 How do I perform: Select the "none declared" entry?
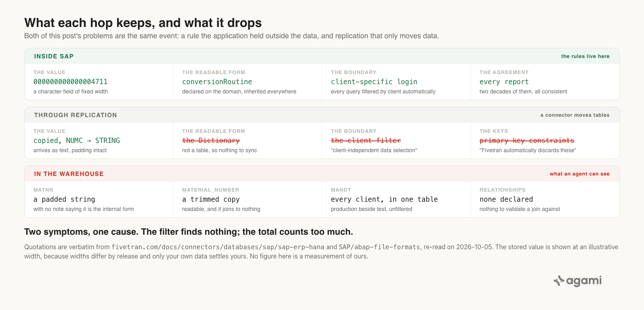coord(506,199)
